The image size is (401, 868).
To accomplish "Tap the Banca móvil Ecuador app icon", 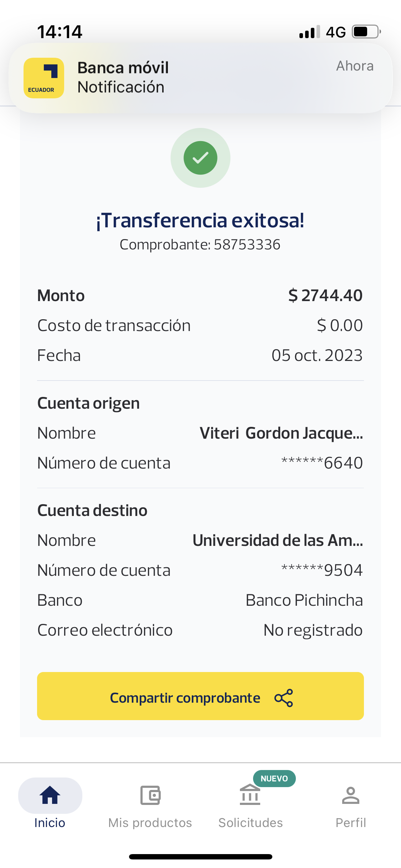I will 44,78.
